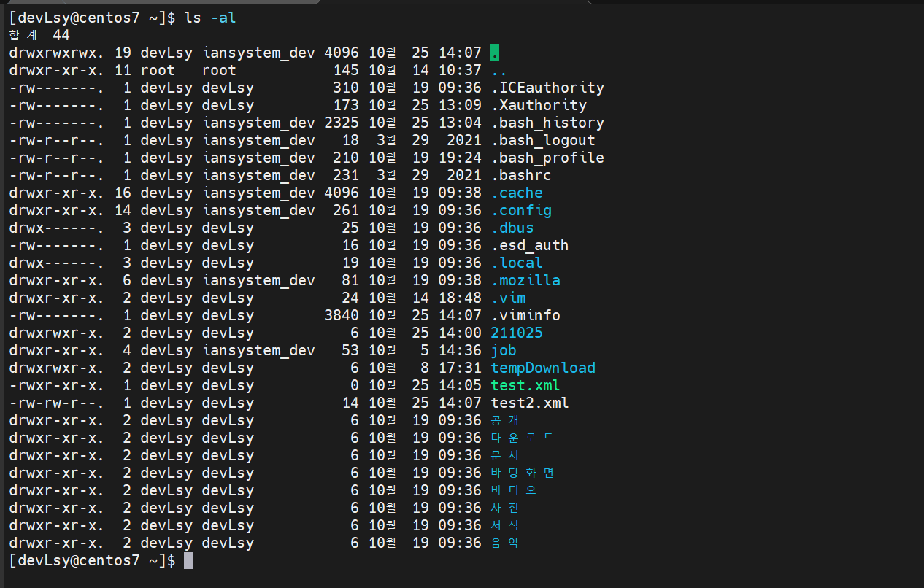Image resolution: width=924 pixels, height=588 pixels.
Task: Select the tempDownload directory name
Action: coord(543,368)
